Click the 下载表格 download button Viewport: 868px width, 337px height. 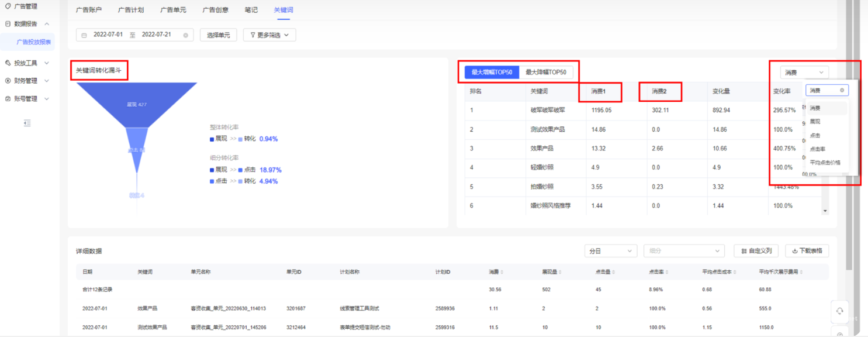click(807, 251)
